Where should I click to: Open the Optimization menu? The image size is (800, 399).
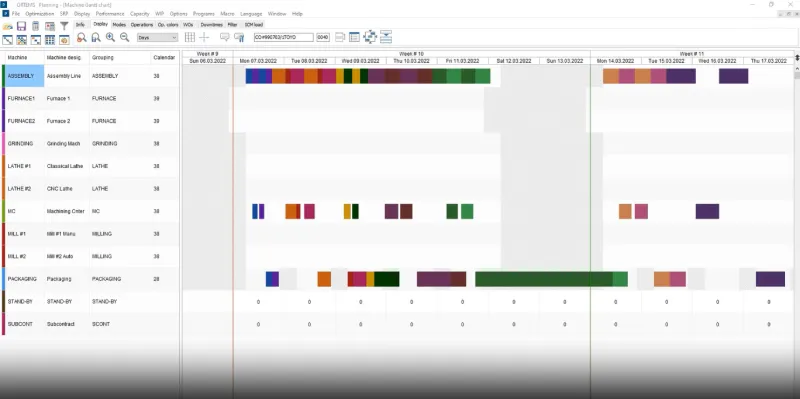pos(39,14)
